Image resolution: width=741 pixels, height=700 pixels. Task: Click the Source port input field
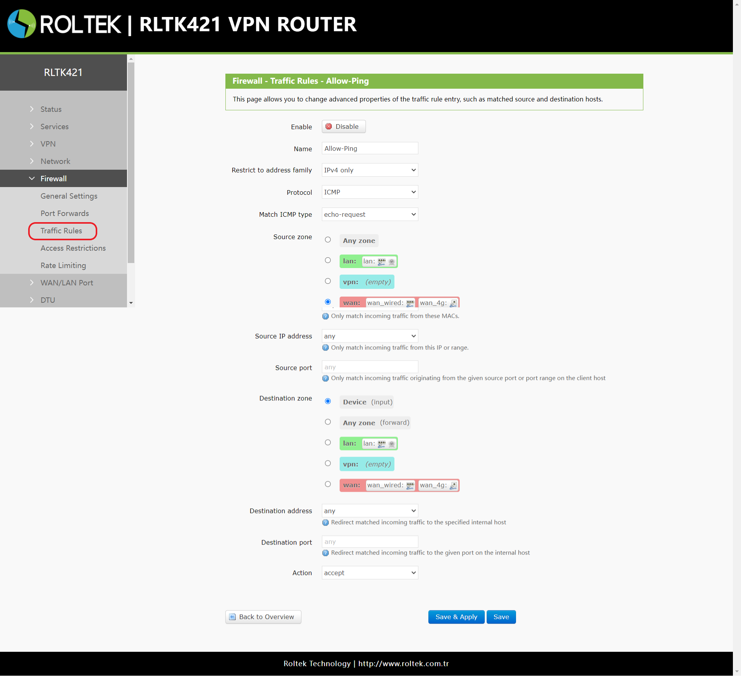pyautogui.click(x=370, y=367)
